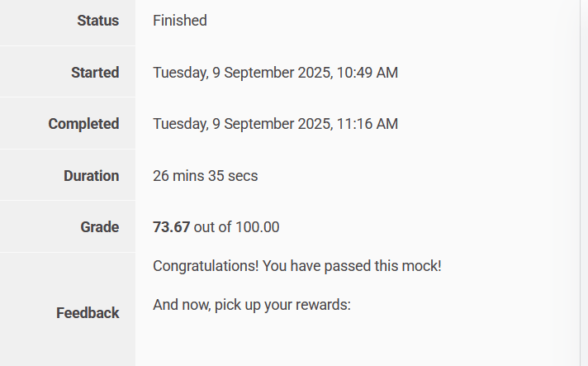588x366 pixels.
Task: Click the 'out of 100.00' text
Action: (236, 227)
